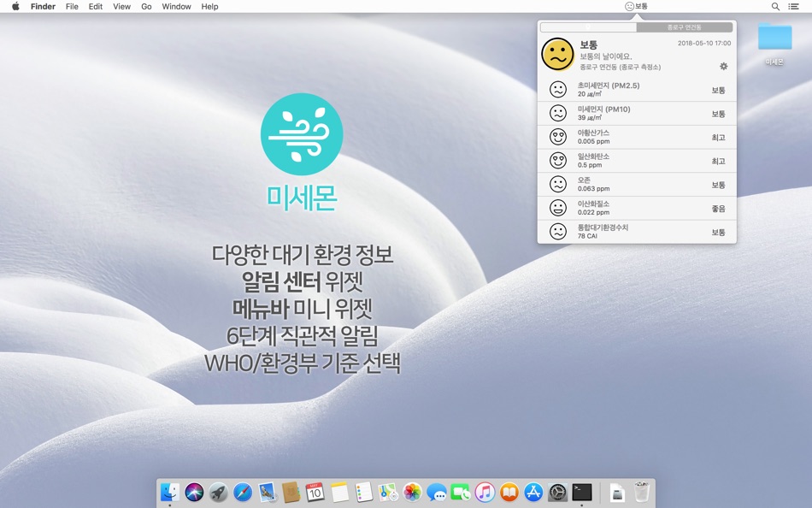Image resolution: width=812 pixels, height=508 pixels.
Task: Open Mail from the Dock
Action: click(268, 492)
